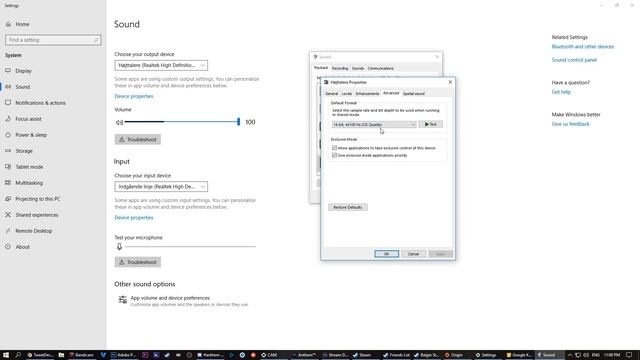
Task: Select the Advanced tab
Action: click(391, 93)
